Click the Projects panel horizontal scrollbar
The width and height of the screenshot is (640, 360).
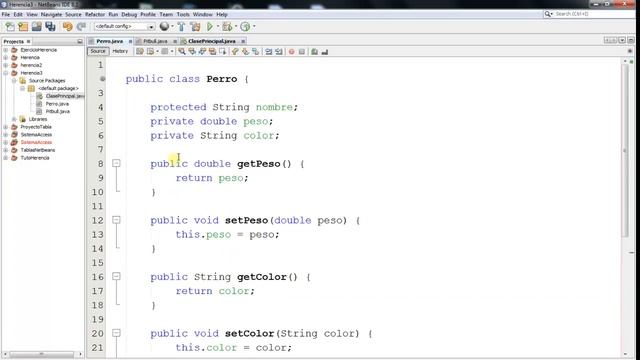click(x=41, y=354)
